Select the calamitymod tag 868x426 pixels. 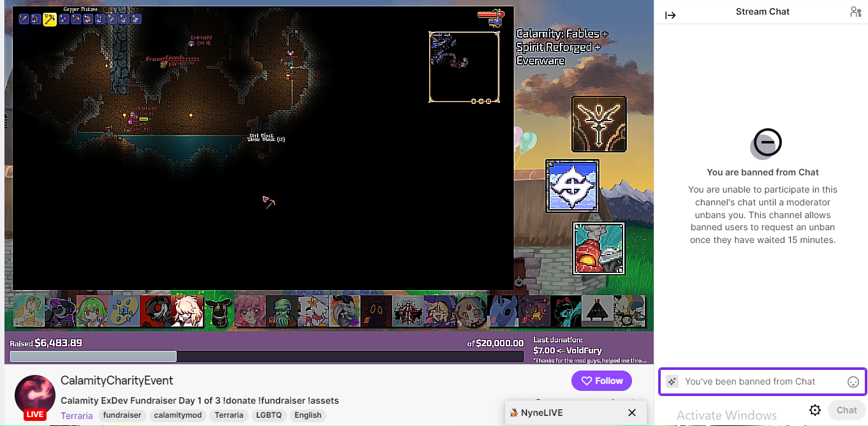point(178,415)
